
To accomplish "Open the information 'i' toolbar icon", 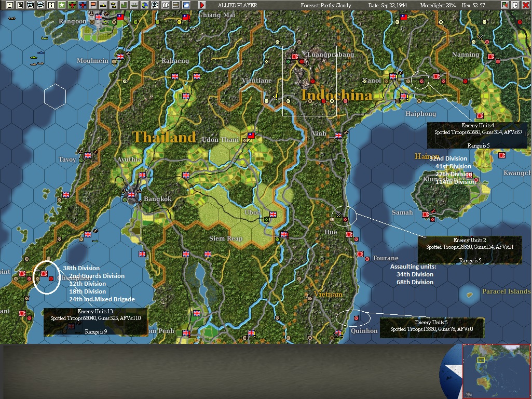I will point(51,5).
